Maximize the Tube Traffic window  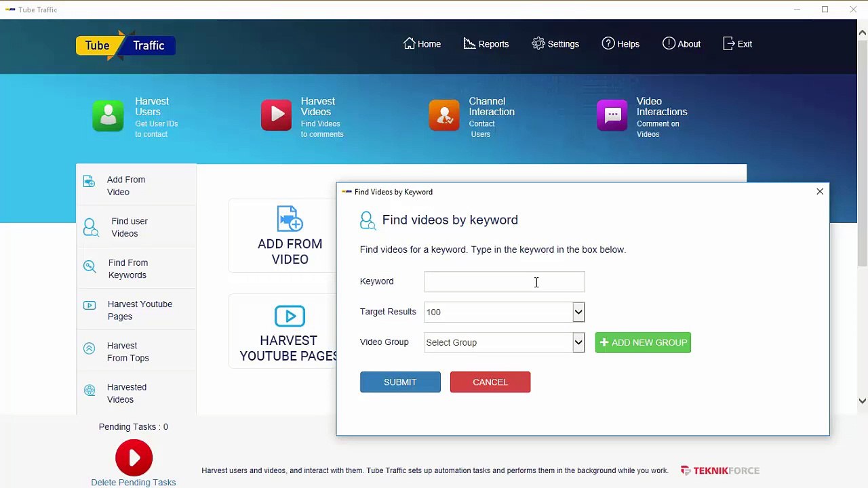click(825, 9)
